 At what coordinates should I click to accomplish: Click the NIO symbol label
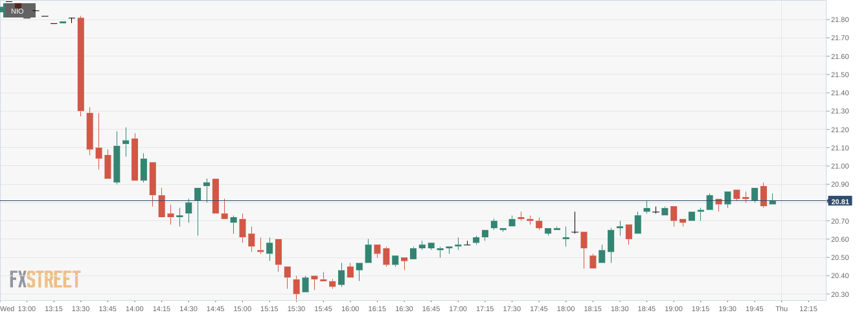17,11
